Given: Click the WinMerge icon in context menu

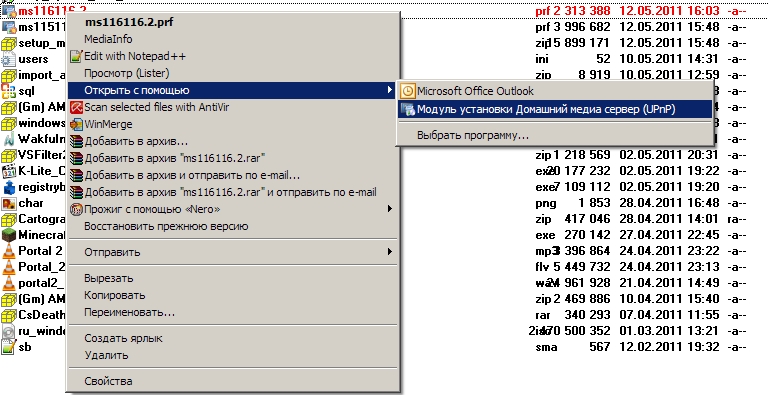Looking at the screenshot, I should (76, 124).
